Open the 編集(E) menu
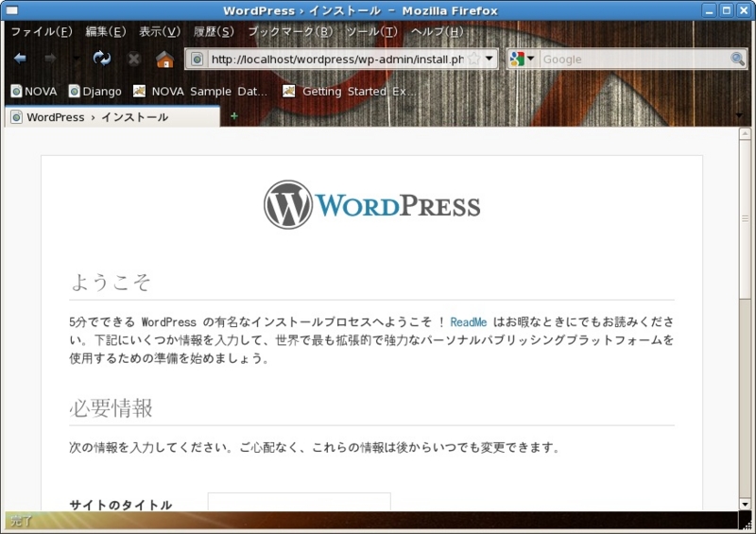Image resolution: width=756 pixels, height=534 pixels. pos(106,32)
